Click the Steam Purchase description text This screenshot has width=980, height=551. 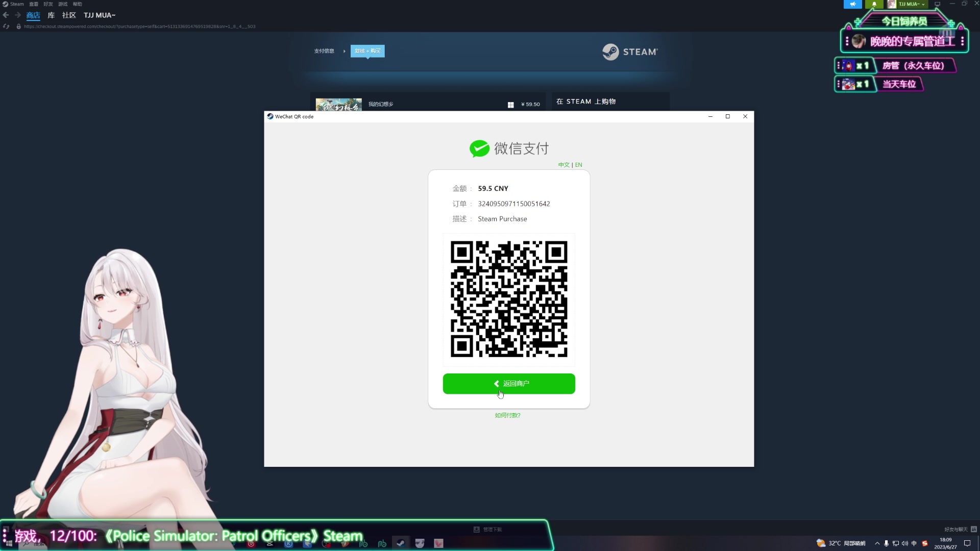[x=502, y=219]
